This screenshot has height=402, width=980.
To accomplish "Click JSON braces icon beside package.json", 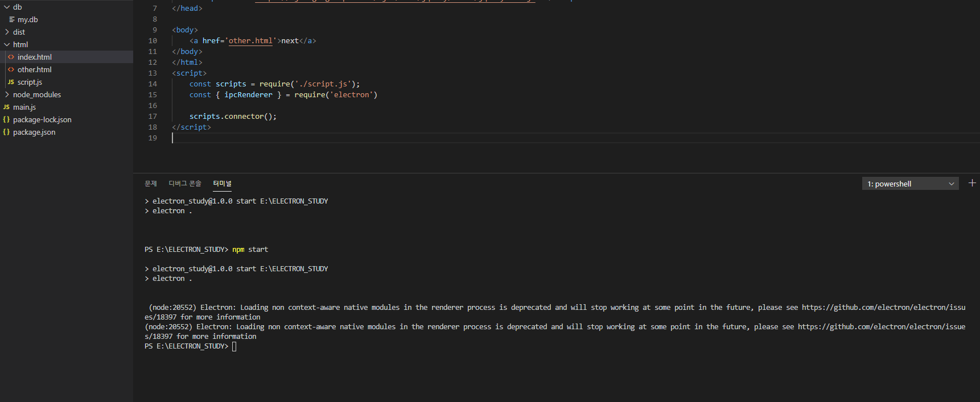I will pyautogui.click(x=6, y=132).
